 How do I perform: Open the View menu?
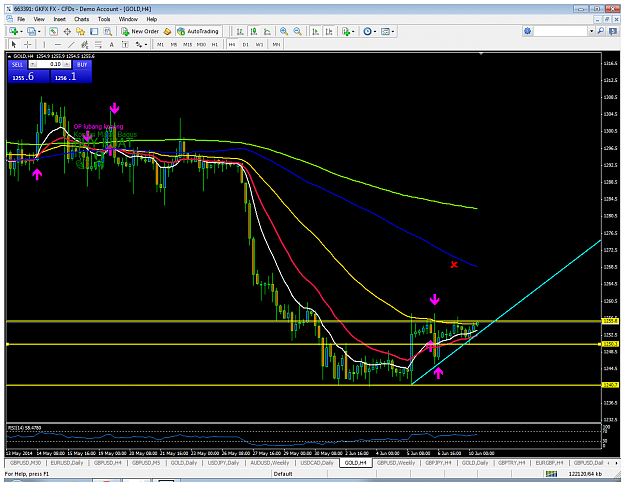click(39, 19)
